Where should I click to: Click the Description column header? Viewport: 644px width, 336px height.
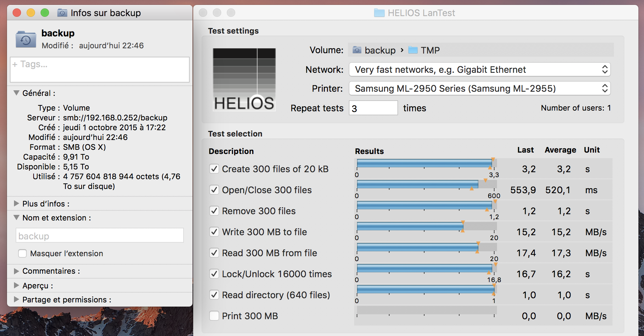point(231,151)
